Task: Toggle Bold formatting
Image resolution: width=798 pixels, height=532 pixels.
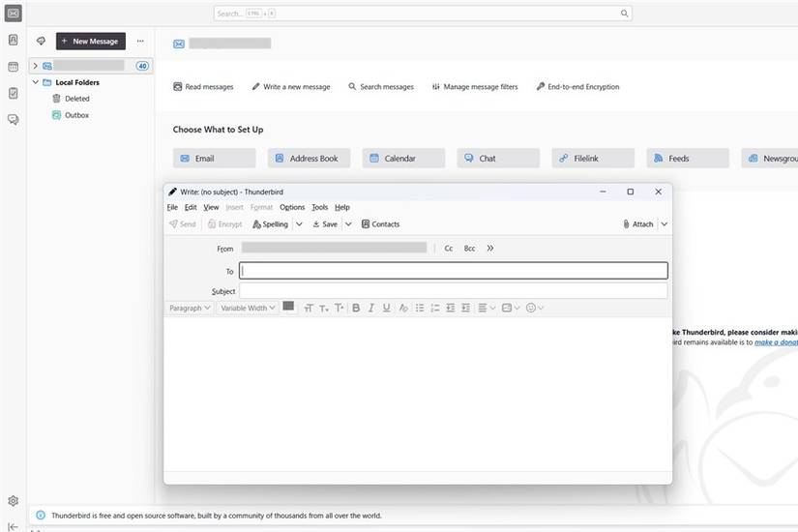Action: [356, 308]
